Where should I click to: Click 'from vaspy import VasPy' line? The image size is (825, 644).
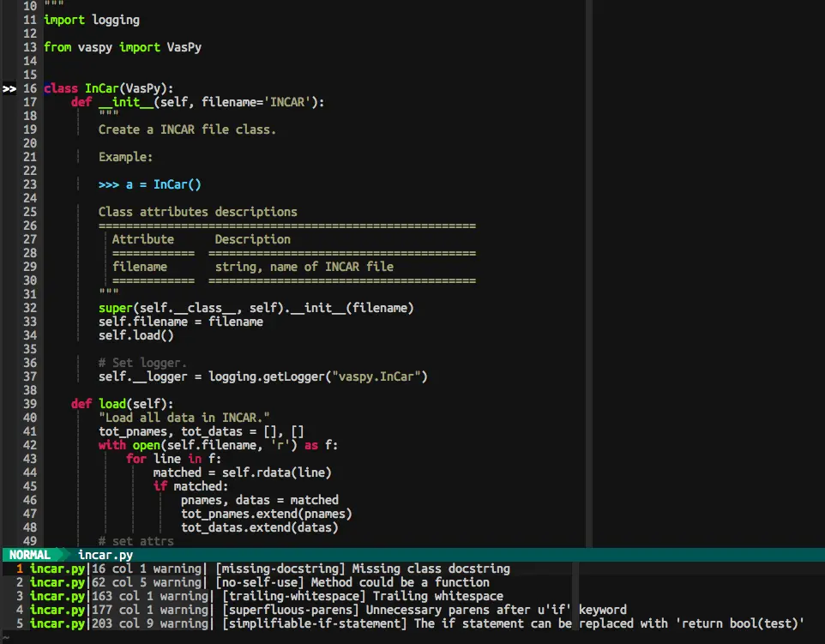123,47
